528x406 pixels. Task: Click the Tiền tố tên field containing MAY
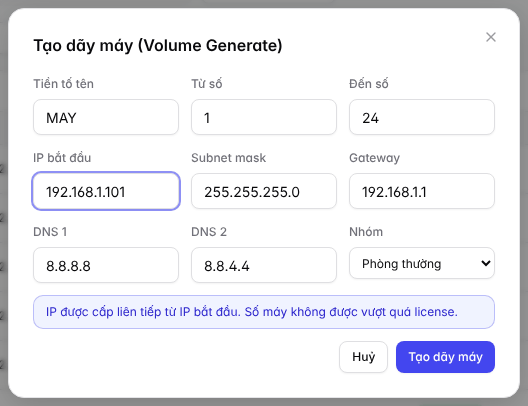point(106,117)
